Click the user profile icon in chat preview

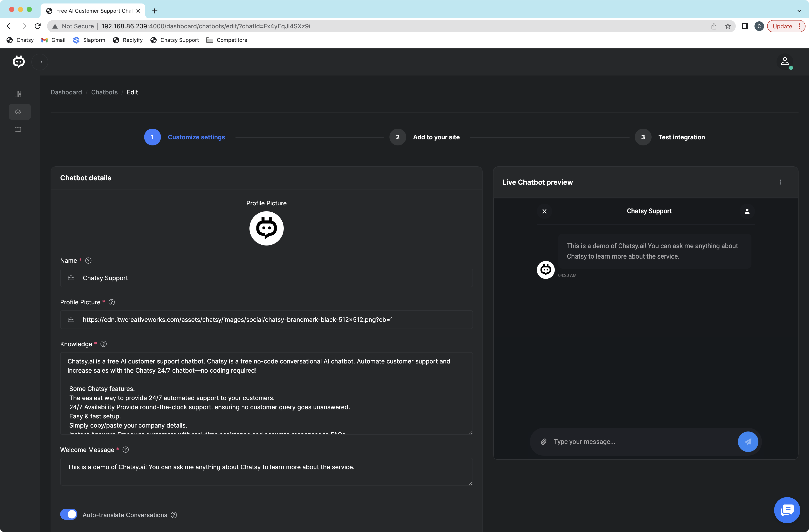747,211
